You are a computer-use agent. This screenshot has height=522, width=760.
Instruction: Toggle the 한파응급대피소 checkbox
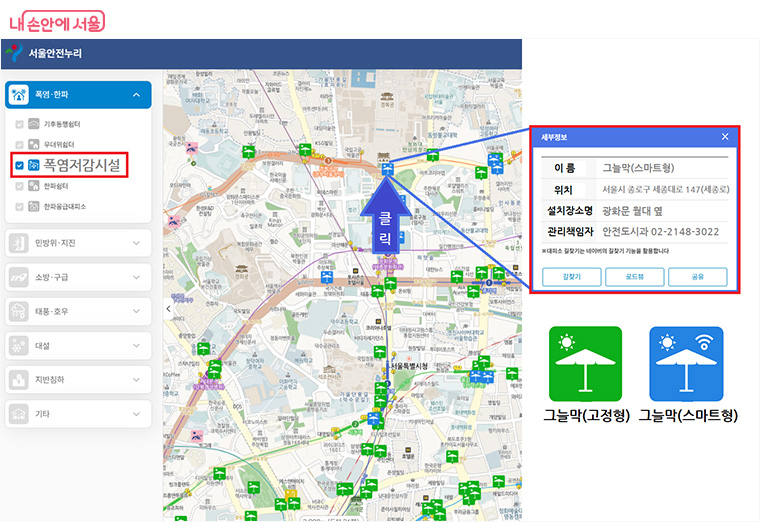[20, 206]
